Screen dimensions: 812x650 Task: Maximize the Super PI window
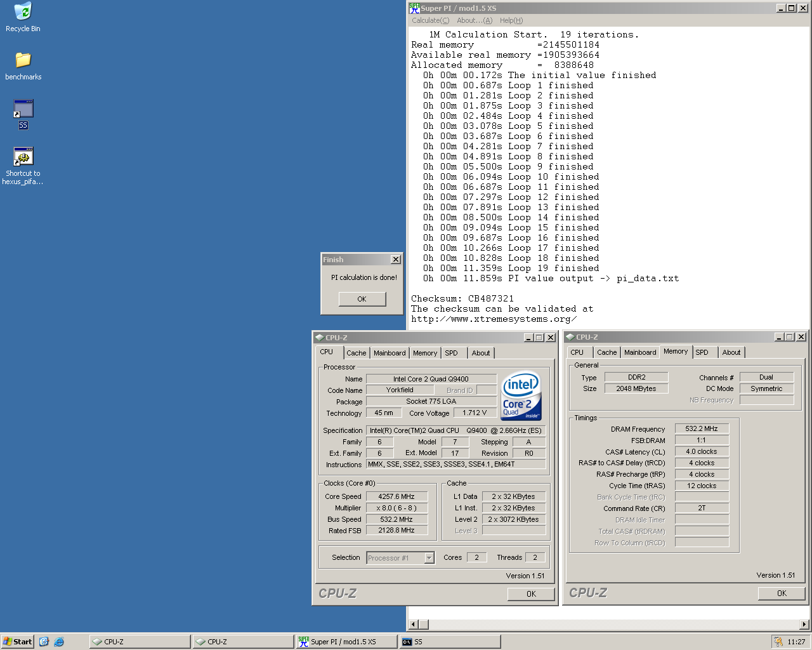(x=791, y=8)
